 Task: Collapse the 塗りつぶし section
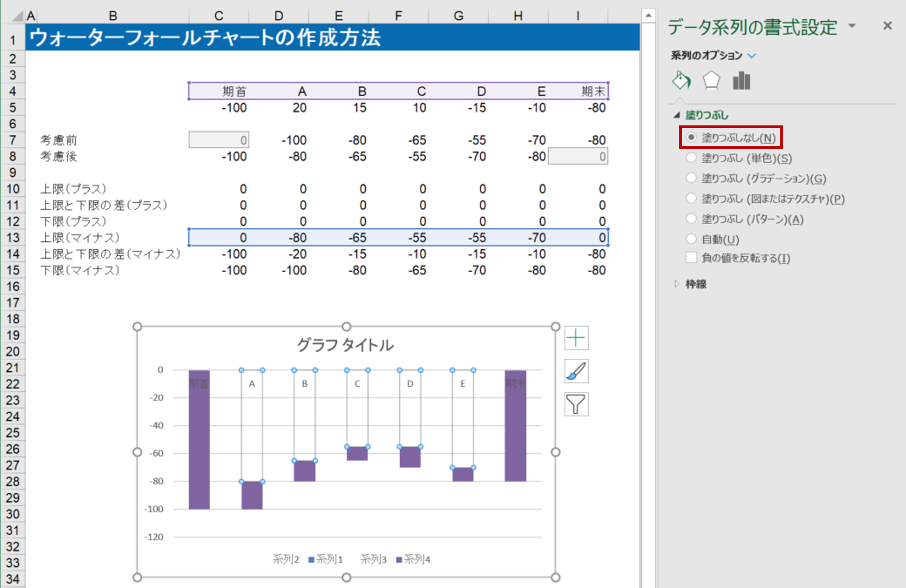click(677, 115)
